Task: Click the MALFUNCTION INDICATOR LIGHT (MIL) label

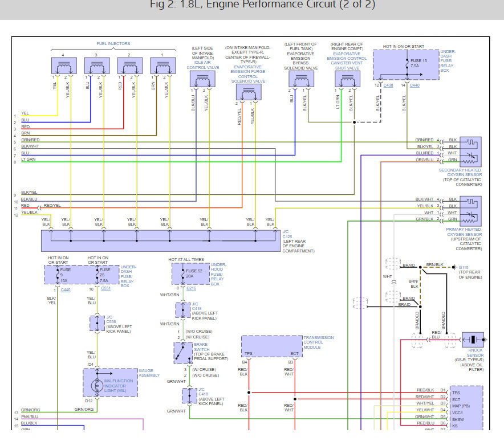Action: (x=118, y=386)
